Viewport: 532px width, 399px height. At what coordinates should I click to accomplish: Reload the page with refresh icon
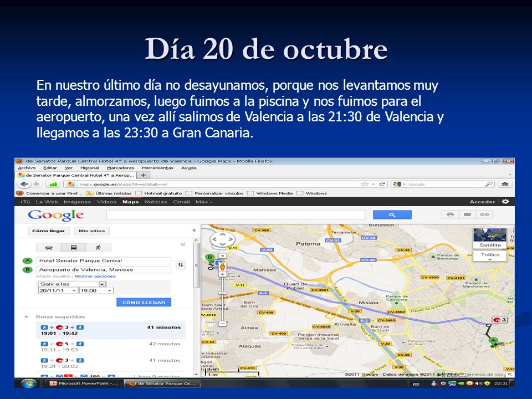click(382, 184)
